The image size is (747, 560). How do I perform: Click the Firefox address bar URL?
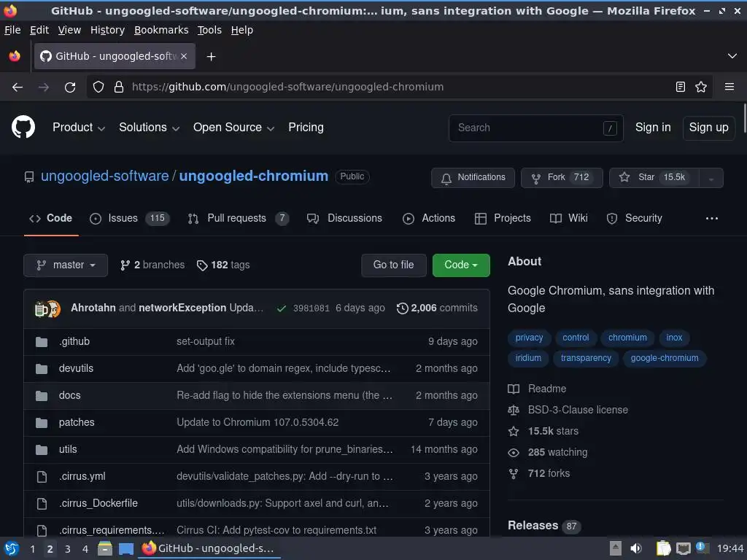tap(287, 87)
